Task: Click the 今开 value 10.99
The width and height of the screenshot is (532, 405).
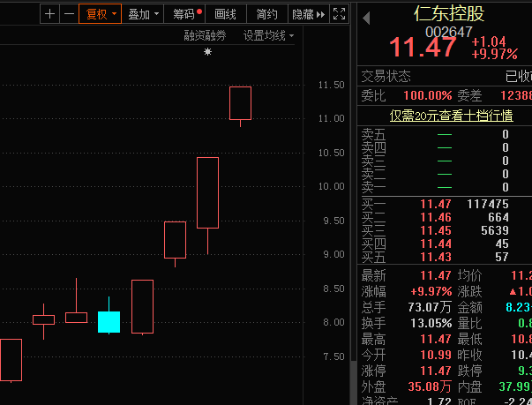Action: [x=436, y=355]
